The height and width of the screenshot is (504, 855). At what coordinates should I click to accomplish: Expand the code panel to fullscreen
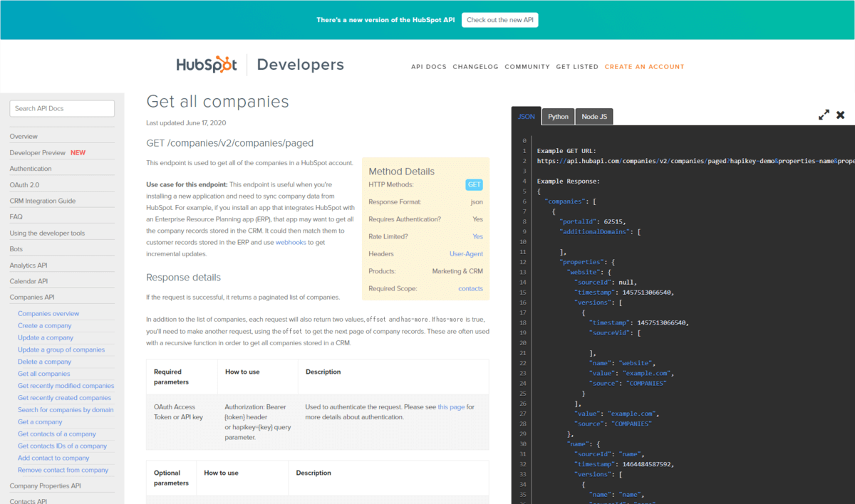(824, 115)
